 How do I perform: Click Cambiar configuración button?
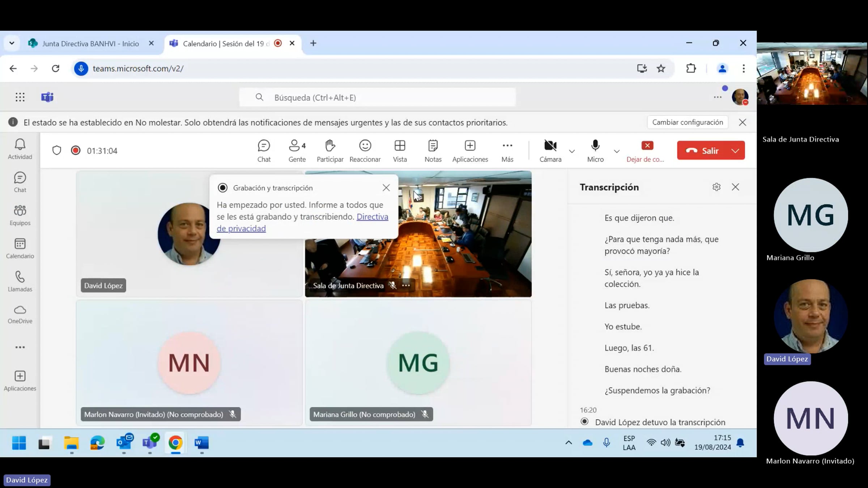click(x=688, y=122)
